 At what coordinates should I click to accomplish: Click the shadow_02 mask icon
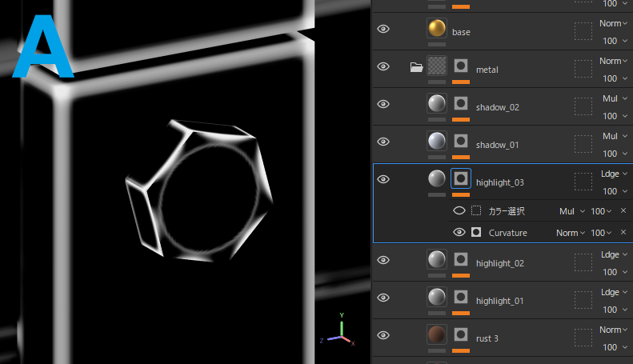tap(461, 104)
